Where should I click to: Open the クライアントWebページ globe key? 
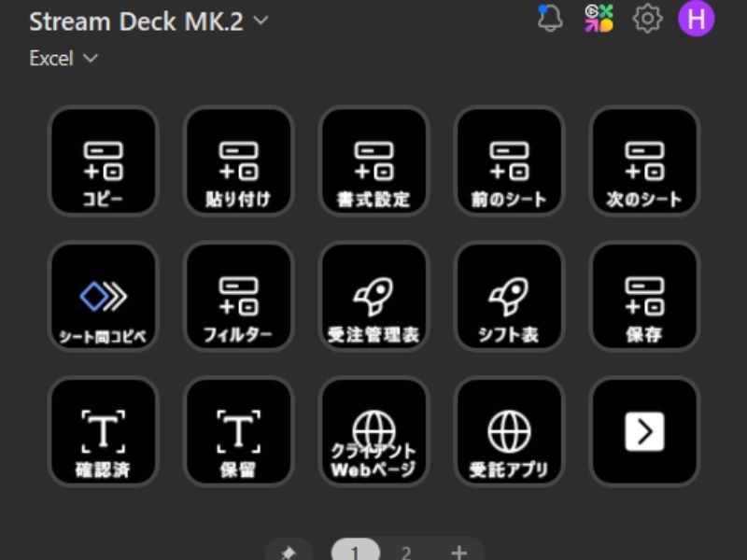[x=373, y=432]
